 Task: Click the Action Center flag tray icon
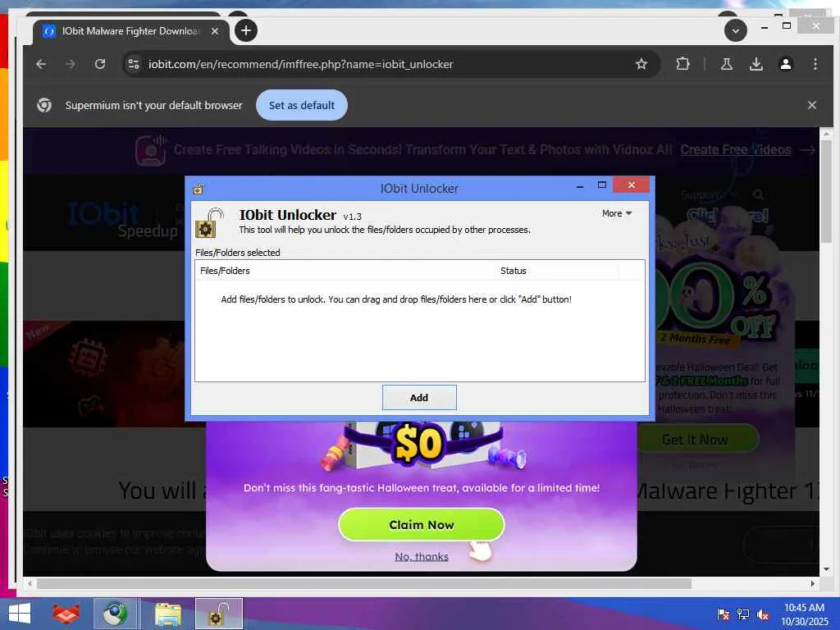pyautogui.click(x=724, y=614)
